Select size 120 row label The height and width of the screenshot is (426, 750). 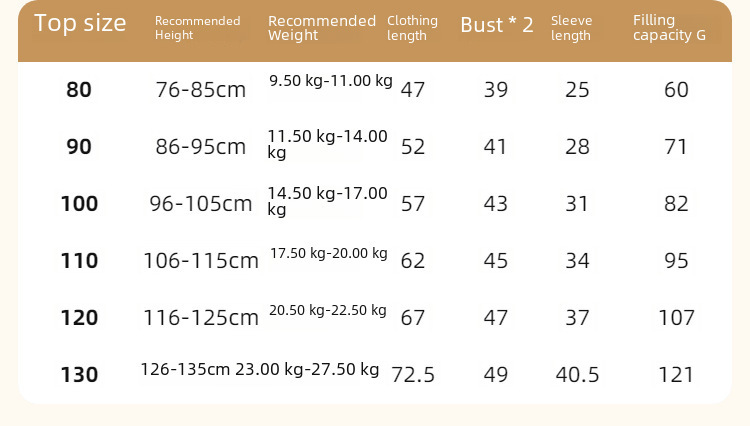coord(79,318)
